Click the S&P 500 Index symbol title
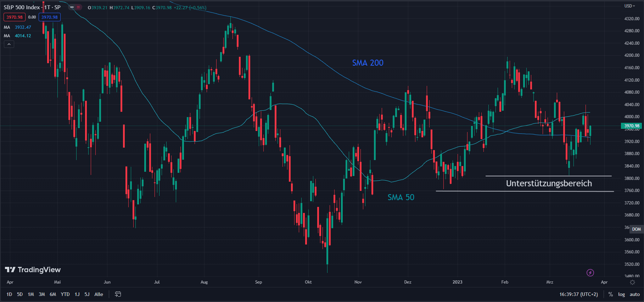Image resolution: width=644 pixels, height=302 pixels. click(x=32, y=7)
